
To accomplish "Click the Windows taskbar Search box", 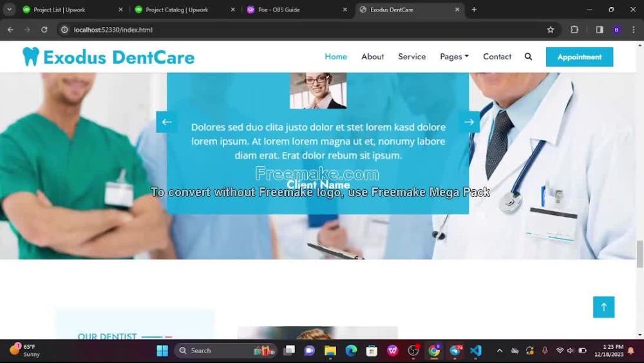I will (x=226, y=351).
